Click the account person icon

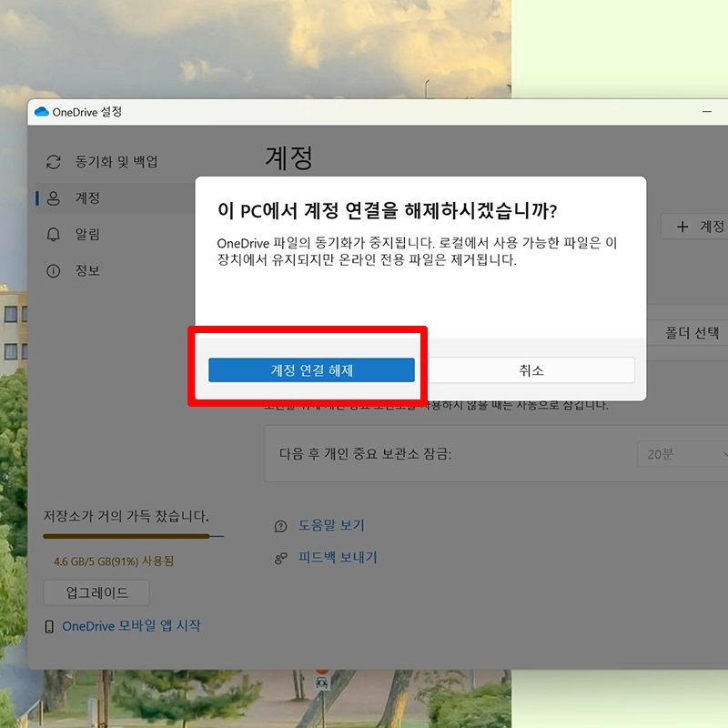[x=54, y=198]
